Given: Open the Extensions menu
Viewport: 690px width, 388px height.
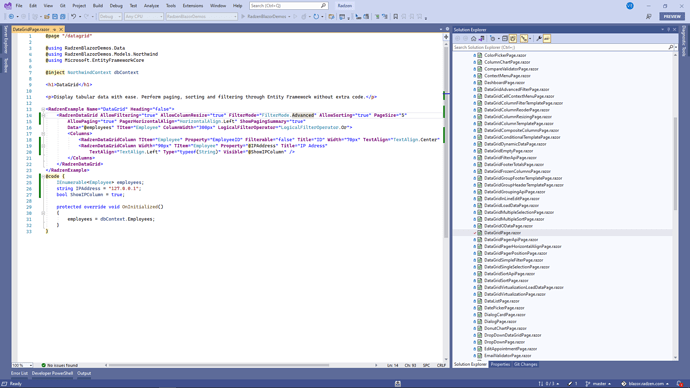Looking at the screenshot, I should (x=193, y=6).
